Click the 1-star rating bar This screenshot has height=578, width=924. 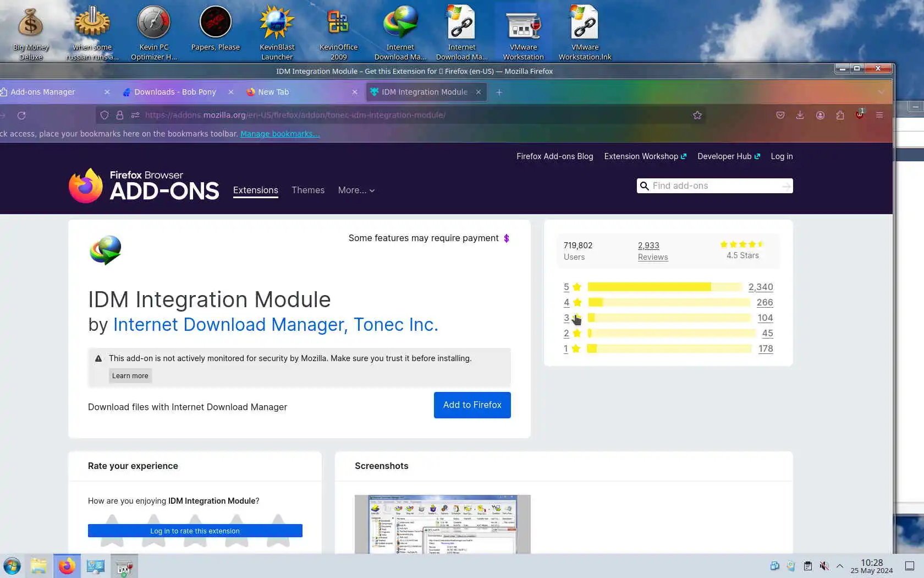coord(669,348)
